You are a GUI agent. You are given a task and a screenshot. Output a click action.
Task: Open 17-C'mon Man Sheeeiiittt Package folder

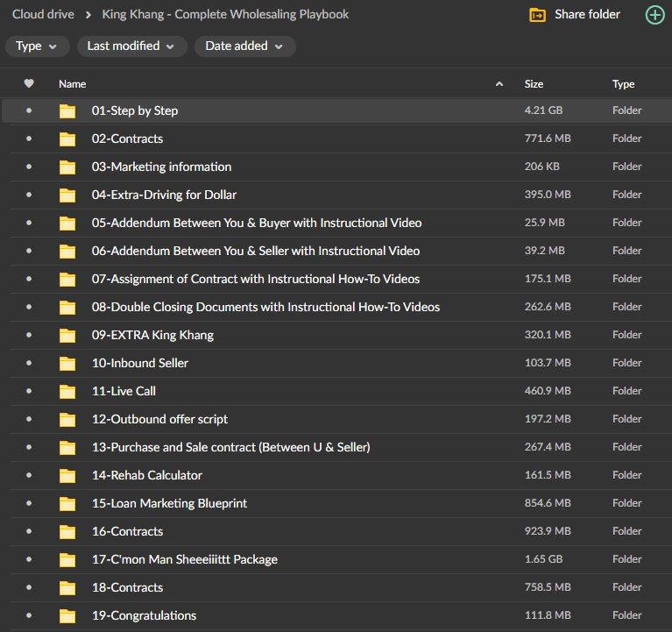pos(184,559)
